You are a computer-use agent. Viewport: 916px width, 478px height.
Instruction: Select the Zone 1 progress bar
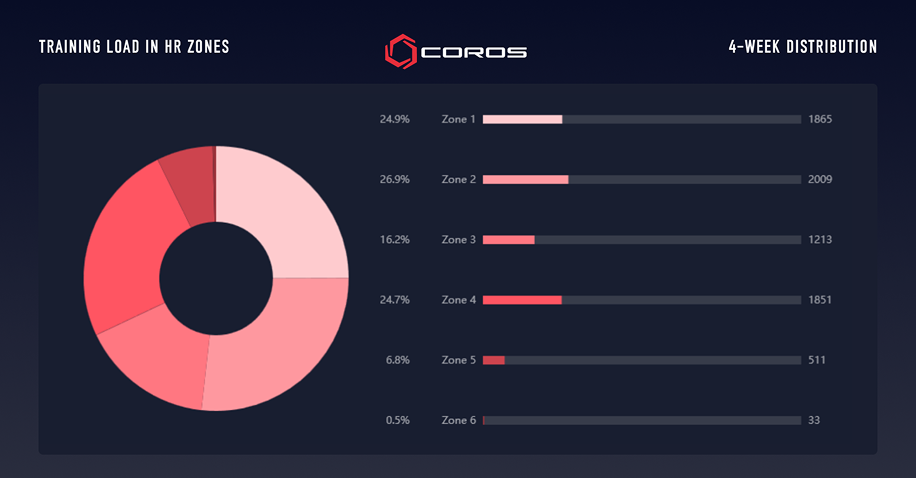642,119
